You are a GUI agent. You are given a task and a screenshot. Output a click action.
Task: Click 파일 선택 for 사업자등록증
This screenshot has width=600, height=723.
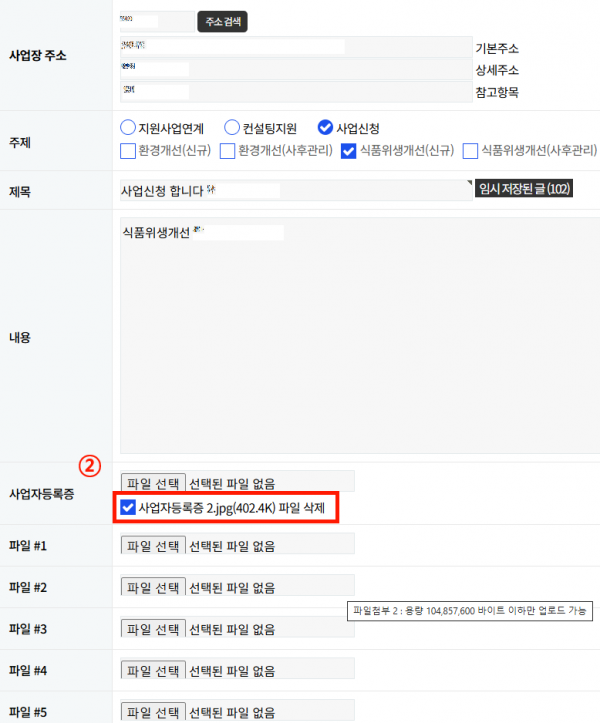coord(152,482)
